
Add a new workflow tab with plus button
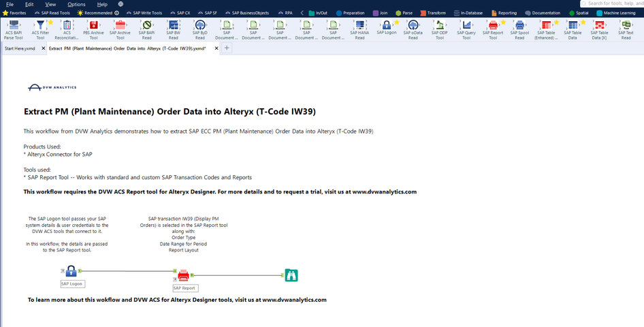[226, 48]
